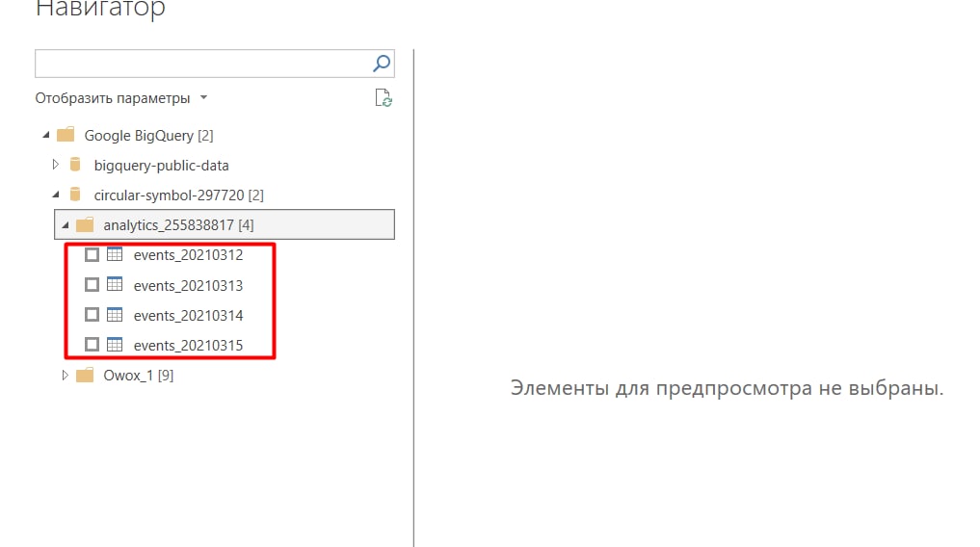
Task: Select the events_20210314 table name
Action: (188, 315)
